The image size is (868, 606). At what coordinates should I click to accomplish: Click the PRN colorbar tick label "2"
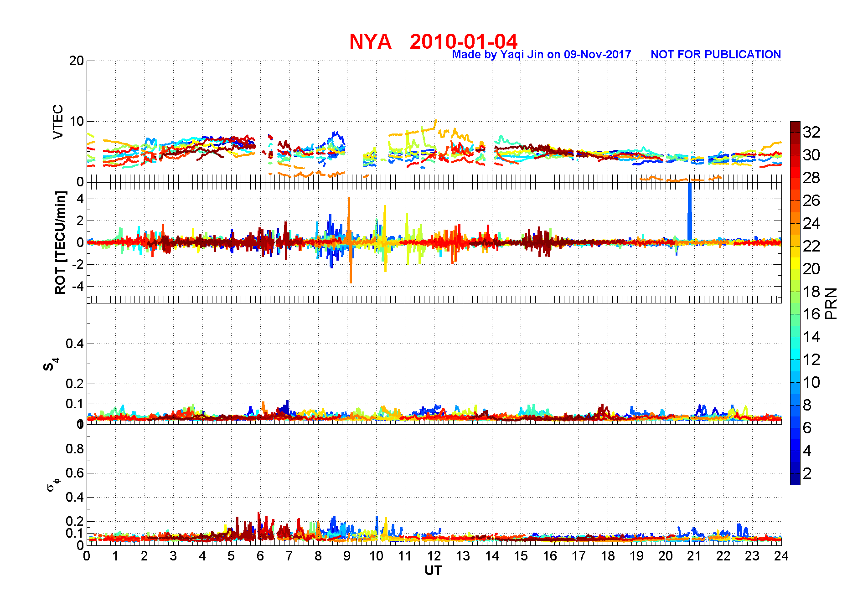(x=807, y=473)
